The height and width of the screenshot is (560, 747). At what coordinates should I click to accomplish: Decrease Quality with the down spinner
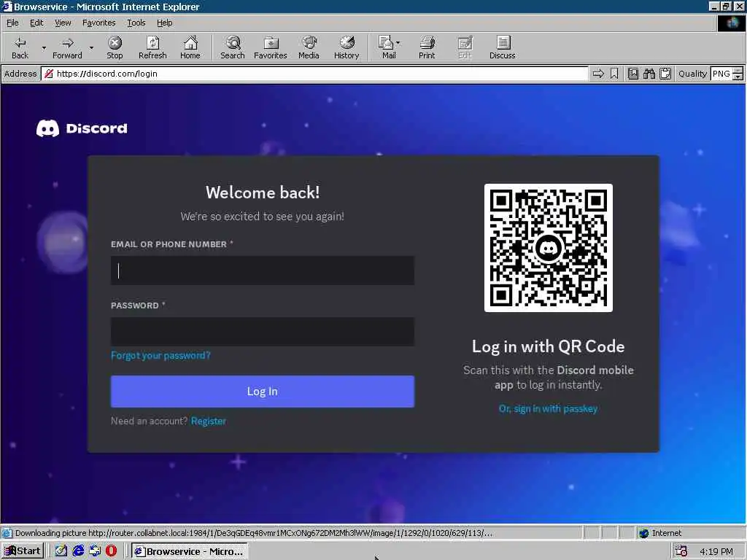coord(738,77)
